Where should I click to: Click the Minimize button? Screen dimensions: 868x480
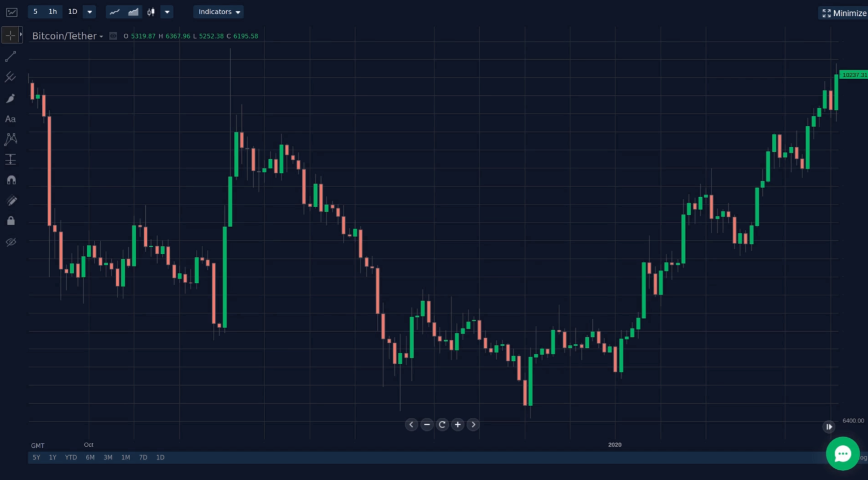click(x=844, y=13)
